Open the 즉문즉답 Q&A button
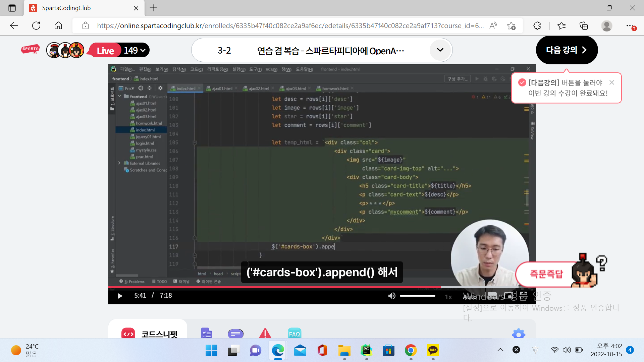The image size is (644, 362). click(546, 274)
